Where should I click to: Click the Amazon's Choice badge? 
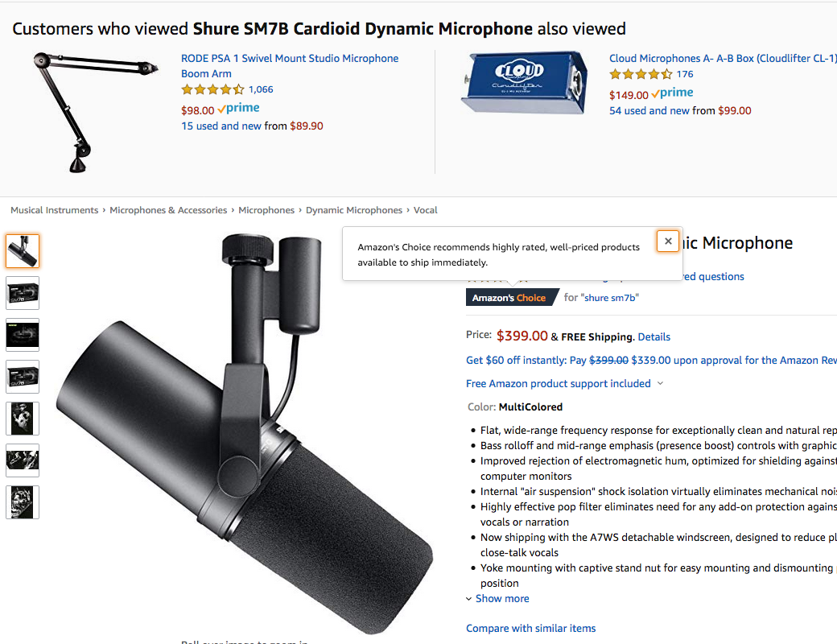[x=509, y=298]
